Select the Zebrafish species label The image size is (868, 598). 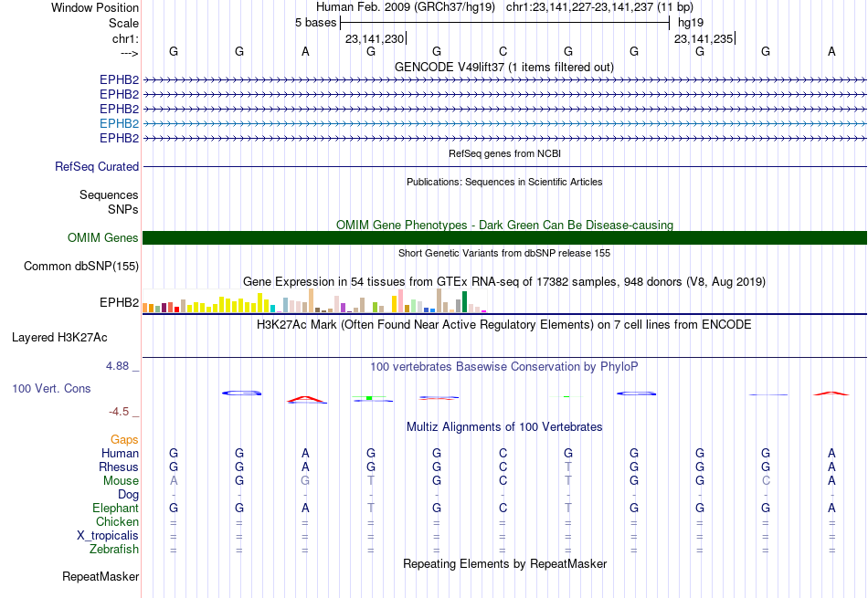click(114, 550)
